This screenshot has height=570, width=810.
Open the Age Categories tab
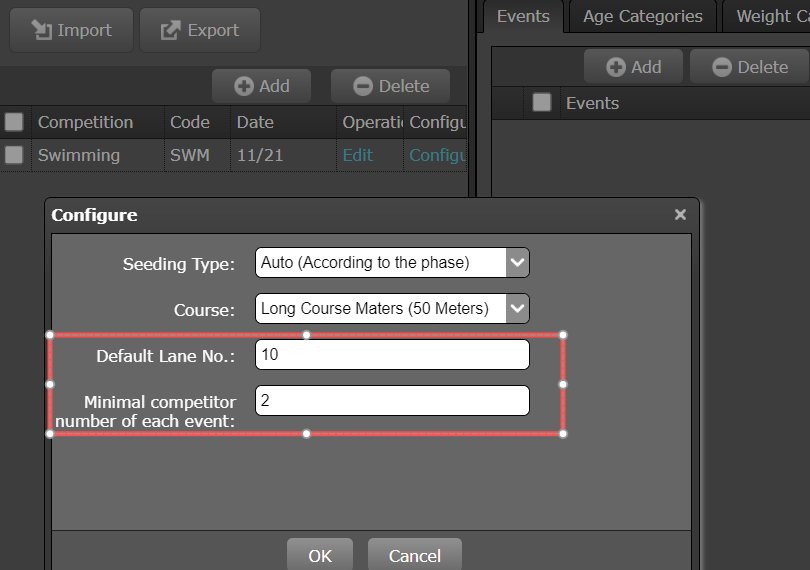coord(642,16)
